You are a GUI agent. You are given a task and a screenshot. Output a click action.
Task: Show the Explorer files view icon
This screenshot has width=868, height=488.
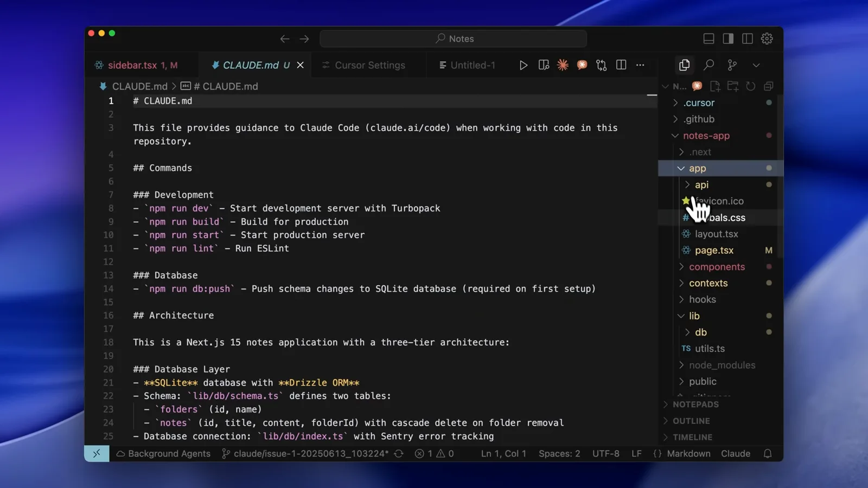coord(684,65)
